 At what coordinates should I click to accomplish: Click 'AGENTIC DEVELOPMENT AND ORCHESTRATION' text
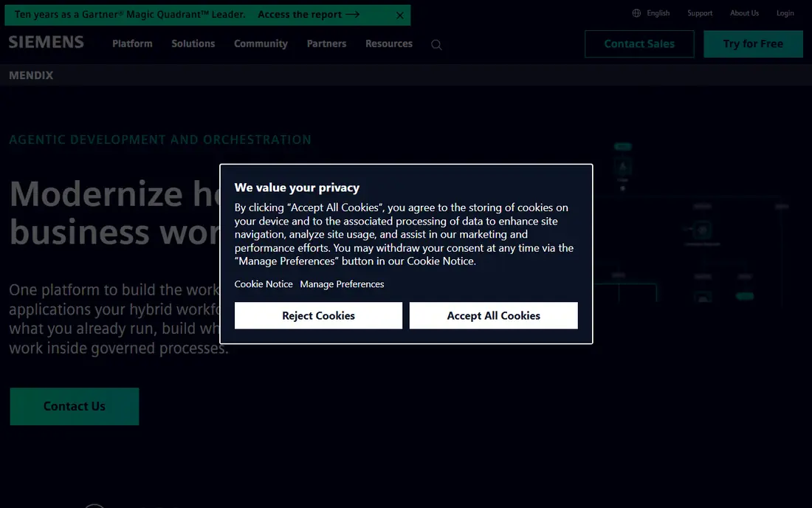pos(160,140)
